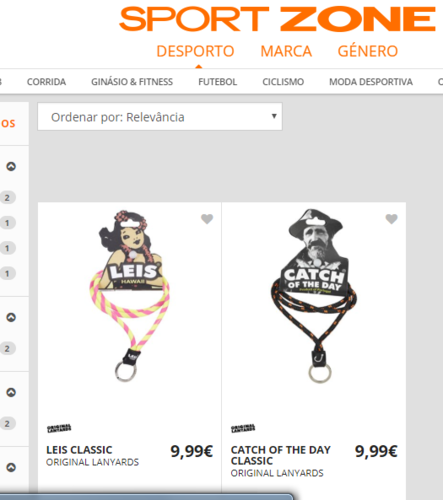Screen dimensions: 443x500
Task: Open the DESPORTO menu
Action: point(195,51)
